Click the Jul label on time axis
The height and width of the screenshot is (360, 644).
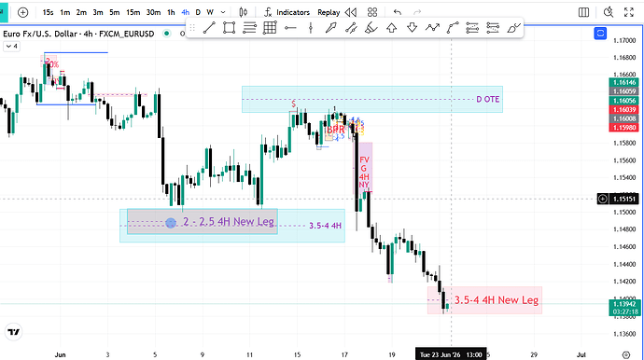(x=581, y=354)
